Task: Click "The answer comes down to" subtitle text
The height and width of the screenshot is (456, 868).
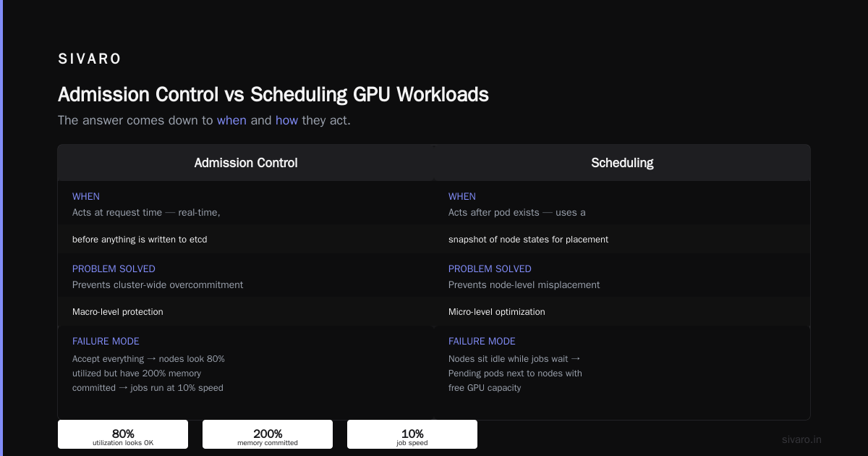Action: [x=135, y=120]
